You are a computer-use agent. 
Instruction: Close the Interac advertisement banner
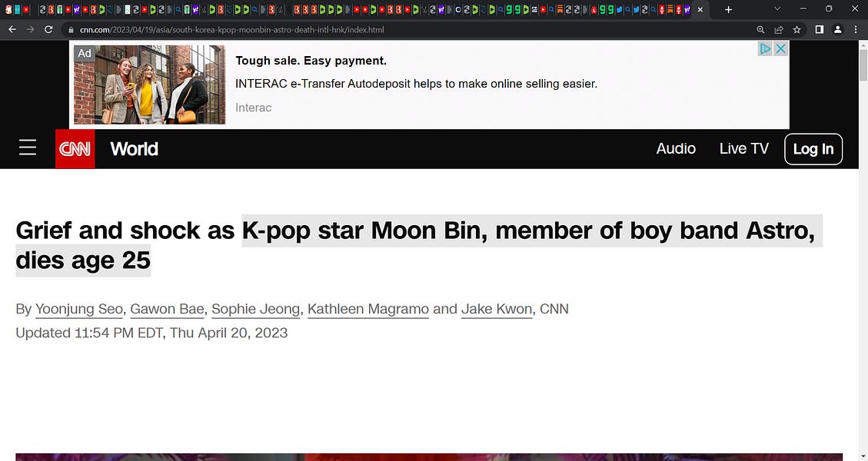781,48
